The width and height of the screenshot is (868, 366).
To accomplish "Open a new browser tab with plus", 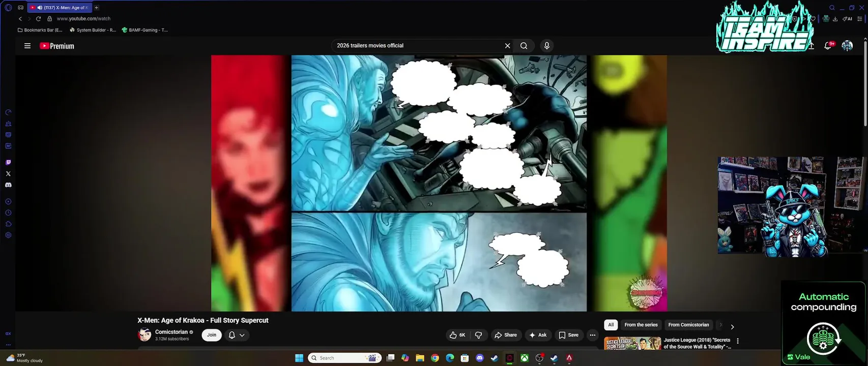I will pyautogui.click(x=97, y=8).
